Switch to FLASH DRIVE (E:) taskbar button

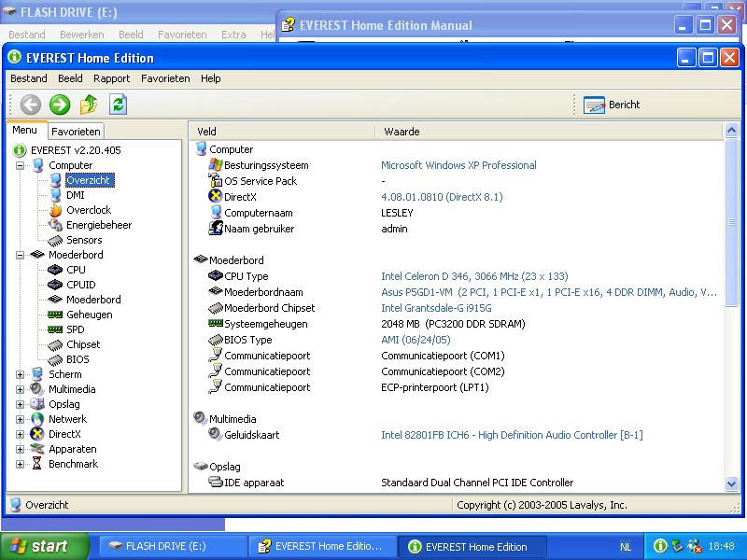(172, 546)
